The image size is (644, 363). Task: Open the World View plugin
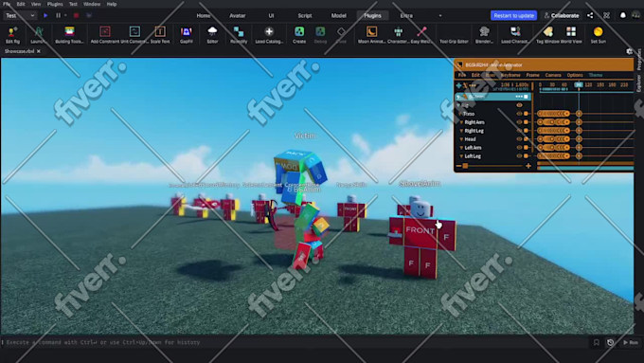pyautogui.click(x=571, y=35)
